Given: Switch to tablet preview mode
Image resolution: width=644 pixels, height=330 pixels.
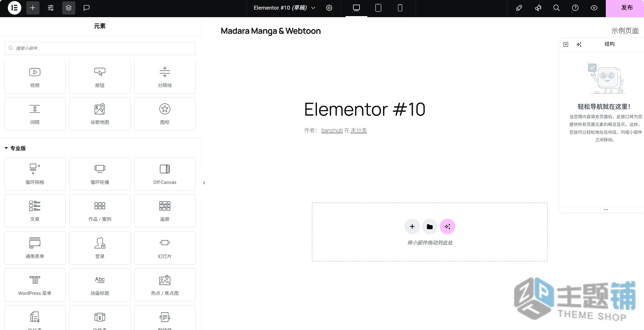Looking at the screenshot, I should 378,8.
